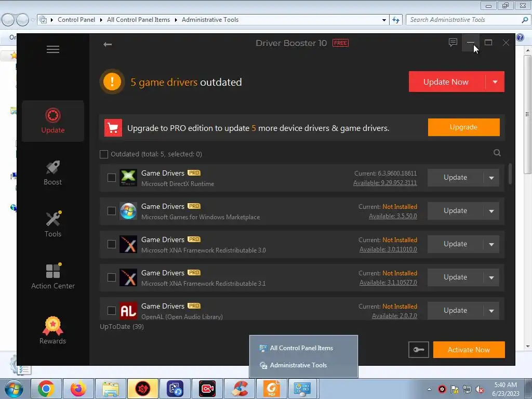Click the license key icon button
The image size is (532, 399).
click(419, 350)
